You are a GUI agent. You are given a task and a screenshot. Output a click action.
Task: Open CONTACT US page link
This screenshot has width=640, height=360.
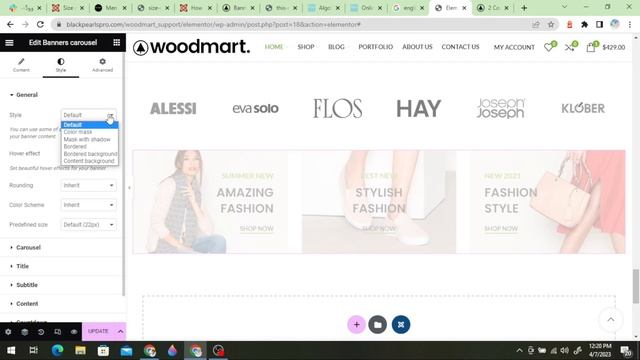click(460, 47)
